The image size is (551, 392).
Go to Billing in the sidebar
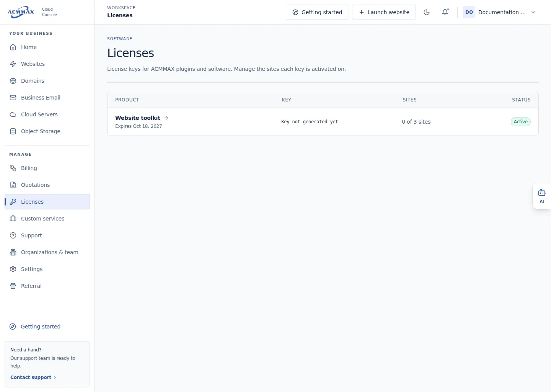click(47, 168)
